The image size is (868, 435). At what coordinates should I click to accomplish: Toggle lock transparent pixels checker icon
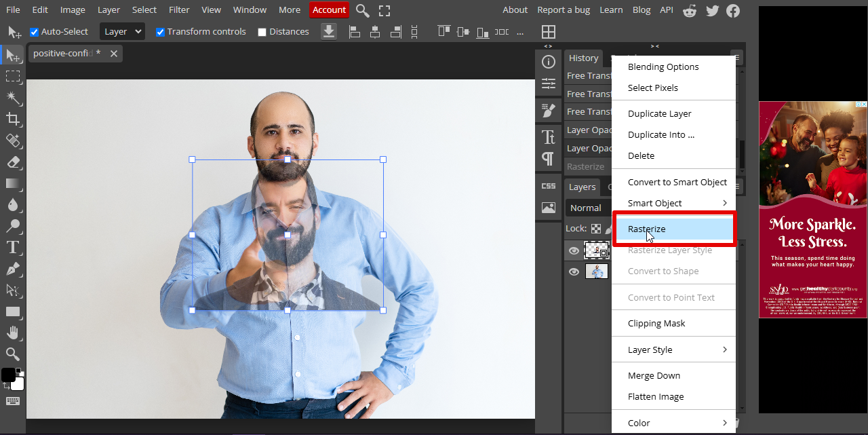pyautogui.click(x=596, y=229)
